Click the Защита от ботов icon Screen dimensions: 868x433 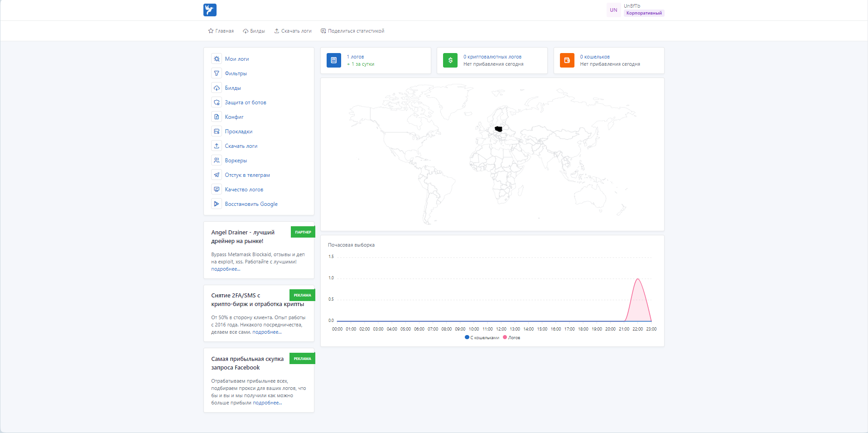[217, 102]
